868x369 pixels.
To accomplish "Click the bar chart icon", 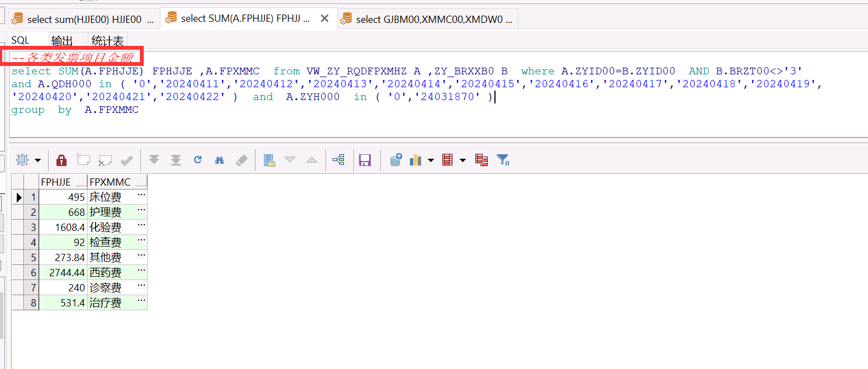I will pyautogui.click(x=416, y=160).
